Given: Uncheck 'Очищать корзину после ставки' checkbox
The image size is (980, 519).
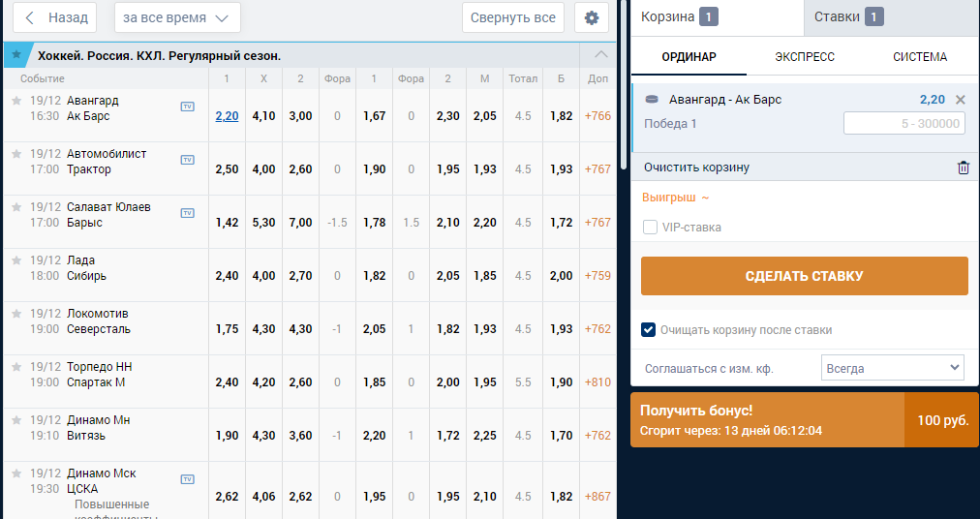Looking at the screenshot, I should [x=648, y=329].
